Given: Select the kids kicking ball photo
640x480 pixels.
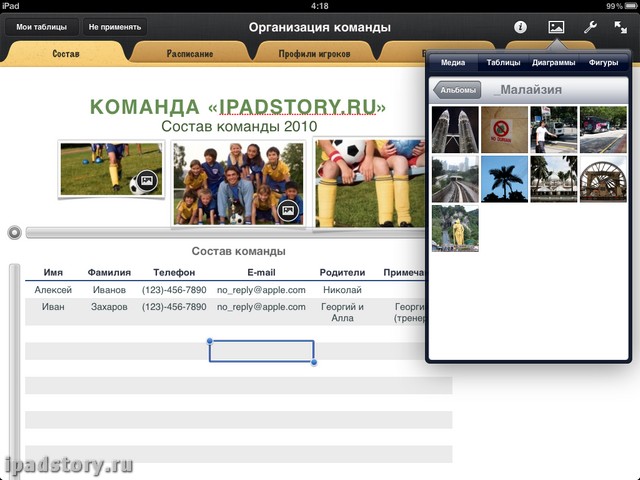Looking at the screenshot, I should (x=111, y=169).
